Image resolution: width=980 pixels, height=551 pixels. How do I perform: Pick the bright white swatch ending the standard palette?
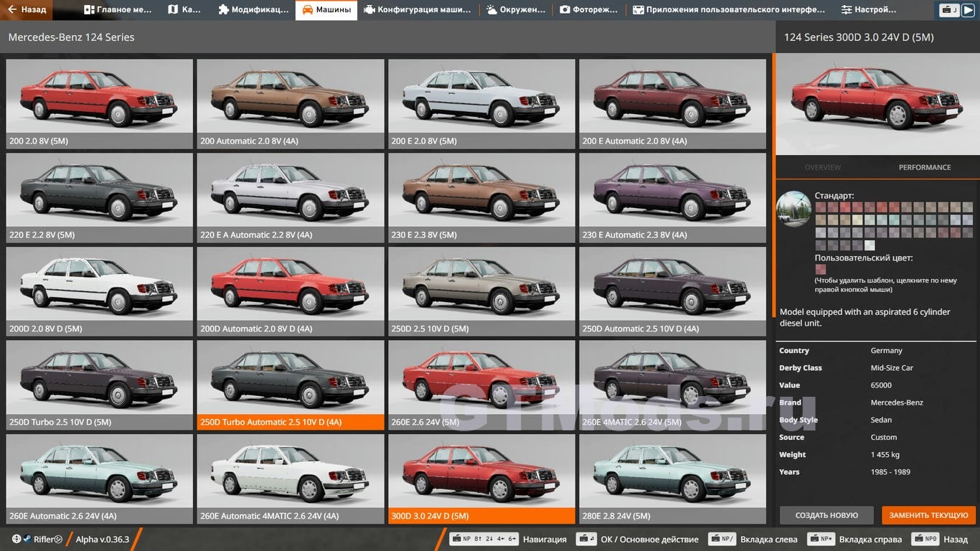click(870, 245)
